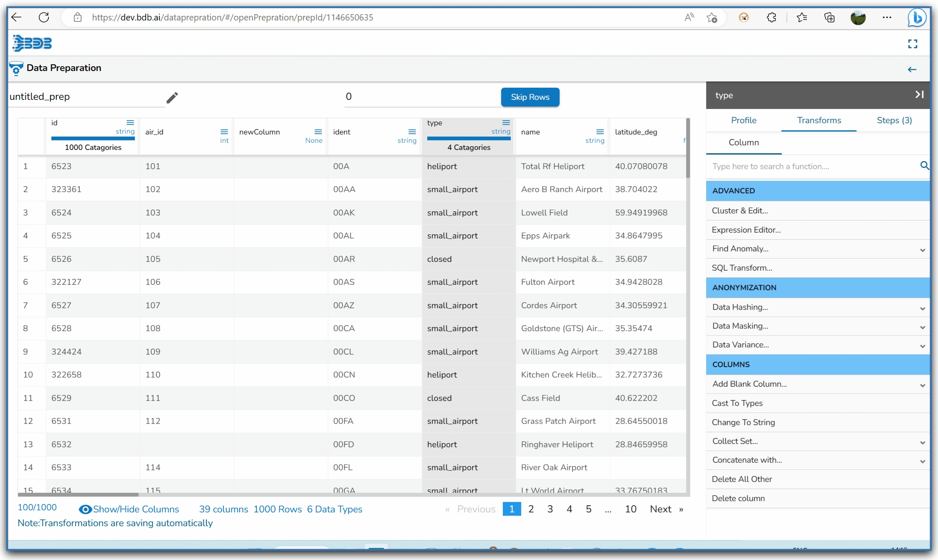Screen dimensions: 938x560
Task: Toggle Show/Hide Columns eye icon
Action: 85,509
